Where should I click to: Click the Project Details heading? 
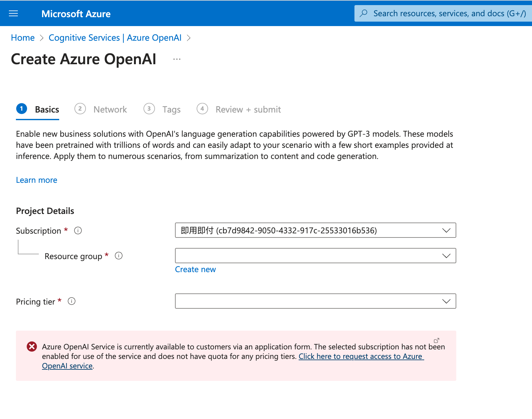45,211
